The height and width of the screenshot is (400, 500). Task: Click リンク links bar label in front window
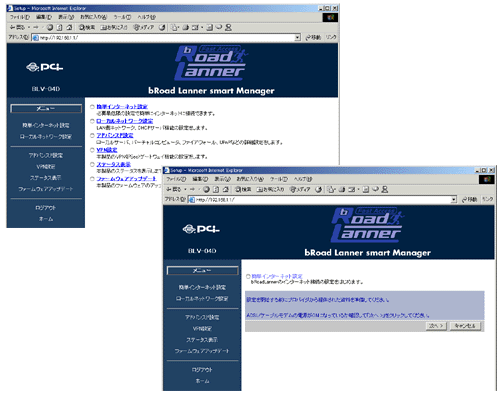point(487,199)
